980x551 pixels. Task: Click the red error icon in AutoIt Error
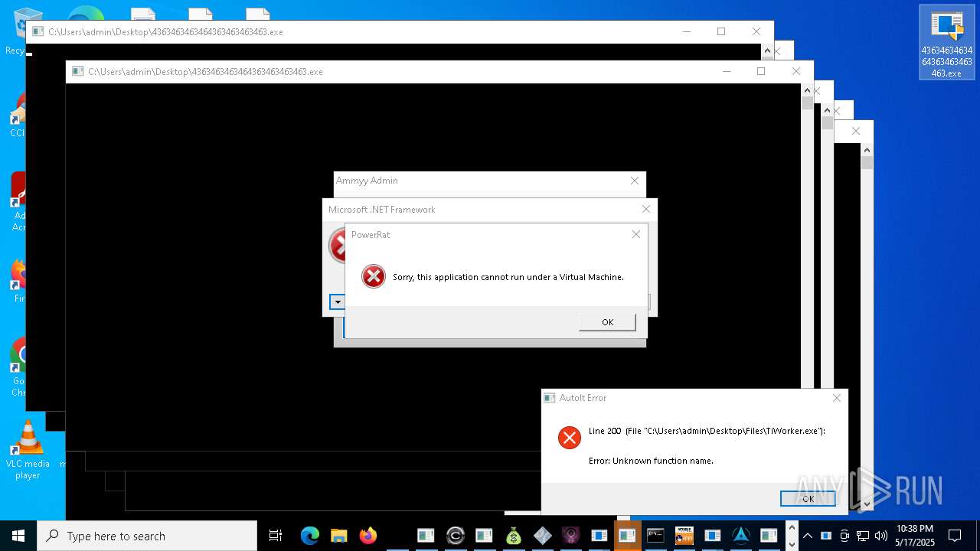point(570,437)
